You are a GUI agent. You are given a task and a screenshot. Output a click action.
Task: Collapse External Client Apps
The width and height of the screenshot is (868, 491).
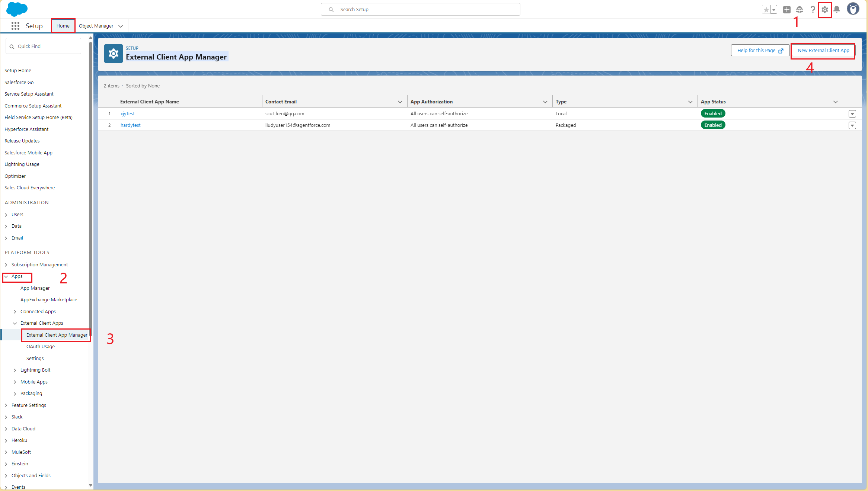coord(15,323)
